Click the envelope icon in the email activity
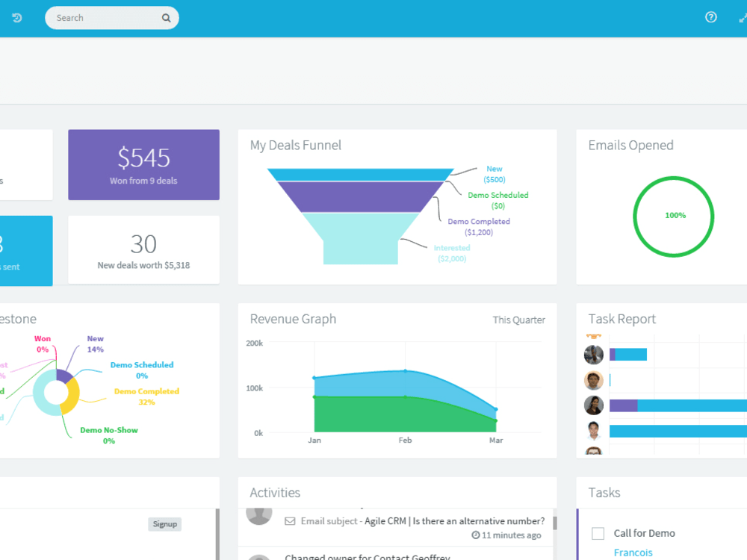Screen dimensions: 747x560 coord(290,521)
